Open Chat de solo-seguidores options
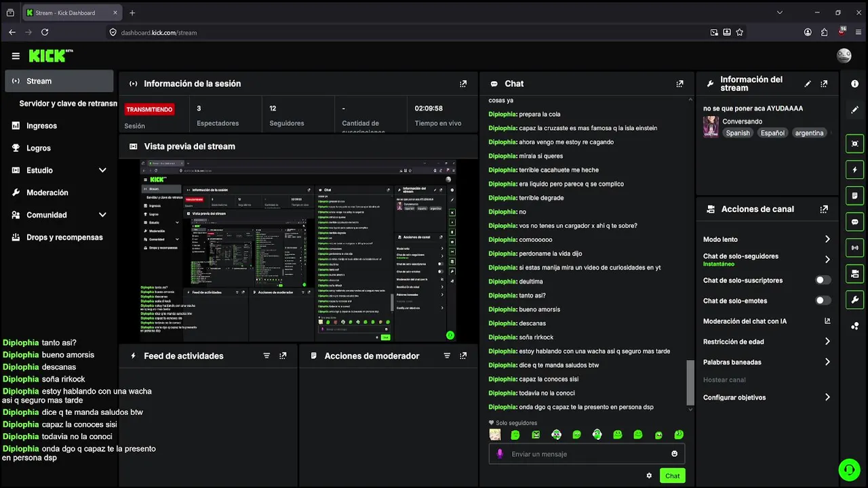 (x=767, y=260)
